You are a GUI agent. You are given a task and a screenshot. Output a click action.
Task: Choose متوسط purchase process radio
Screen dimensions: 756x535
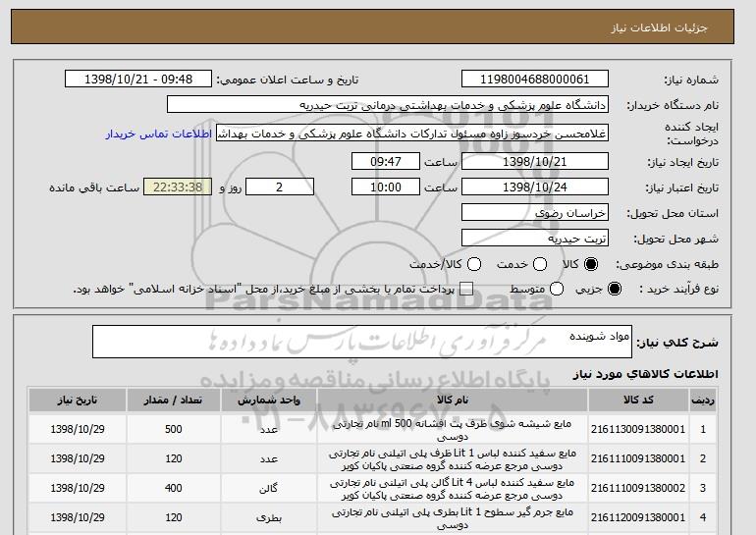[x=557, y=289]
